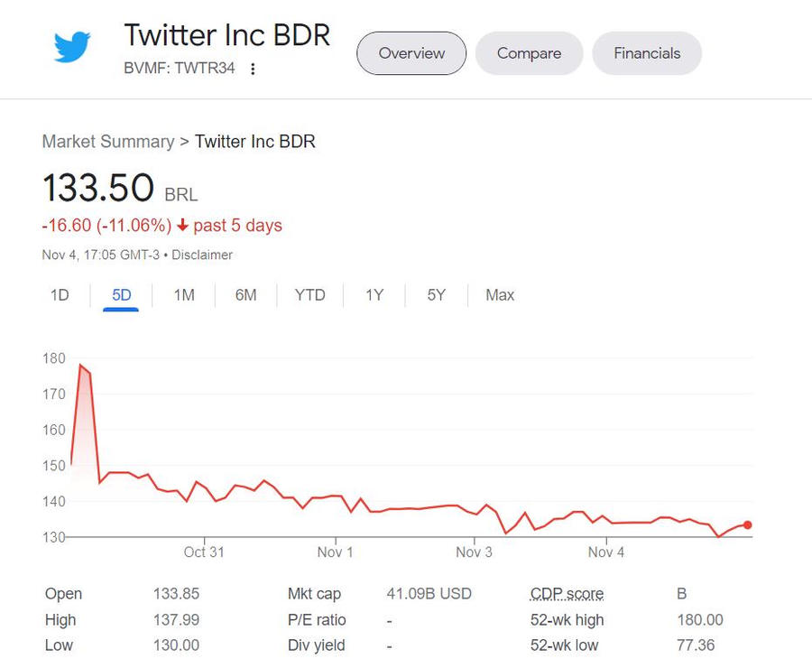812x668 pixels.
Task: Click the Market Summary breadcrumb link
Action: [x=108, y=142]
